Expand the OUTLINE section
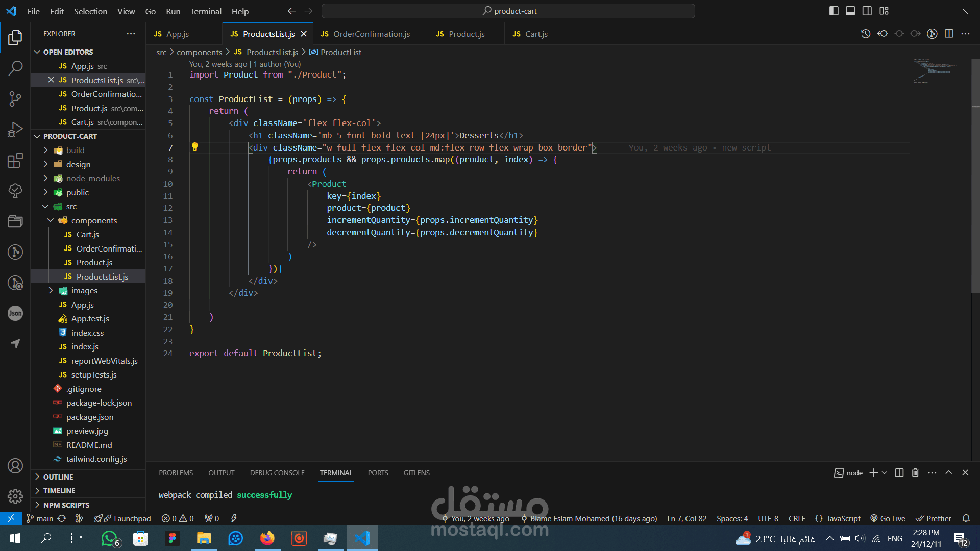 click(x=58, y=477)
